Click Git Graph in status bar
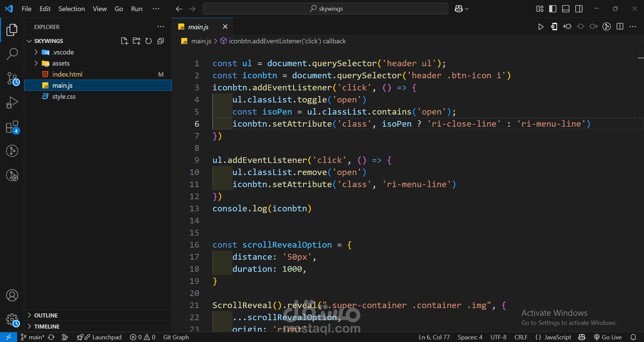This screenshot has height=342, width=644. click(x=176, y=337)
